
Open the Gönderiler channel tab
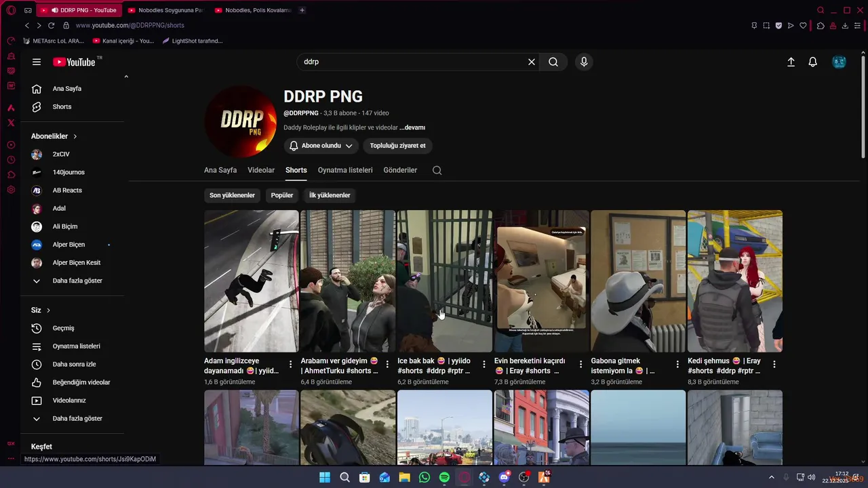(400, 170)
